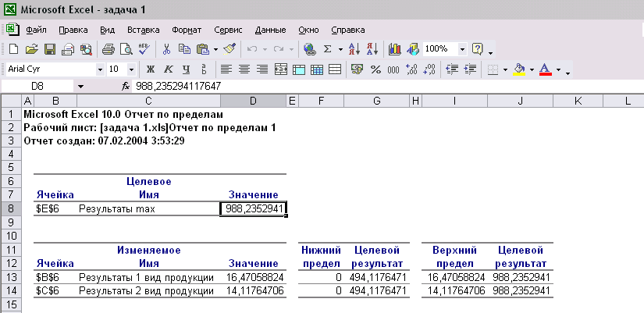Increase cell indent
The width and height of the screenshot is (644, 313).
pos(470,69)
